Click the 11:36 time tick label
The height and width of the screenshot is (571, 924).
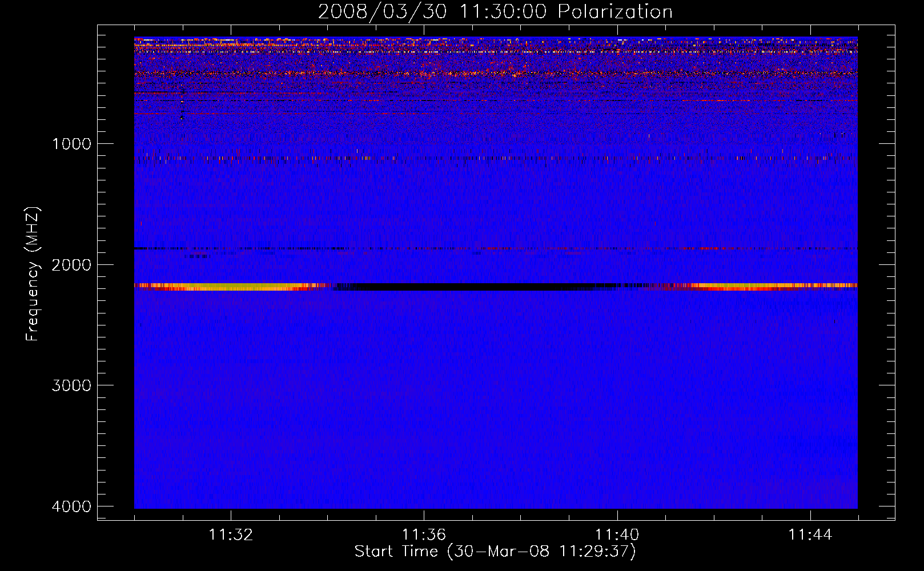click(424, 535)
